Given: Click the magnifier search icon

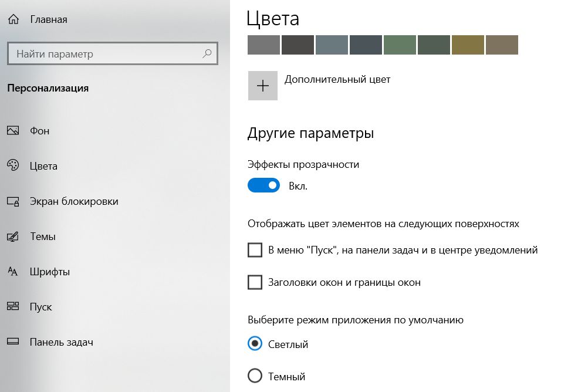Looking at the screenshot, I should [207, 53].
